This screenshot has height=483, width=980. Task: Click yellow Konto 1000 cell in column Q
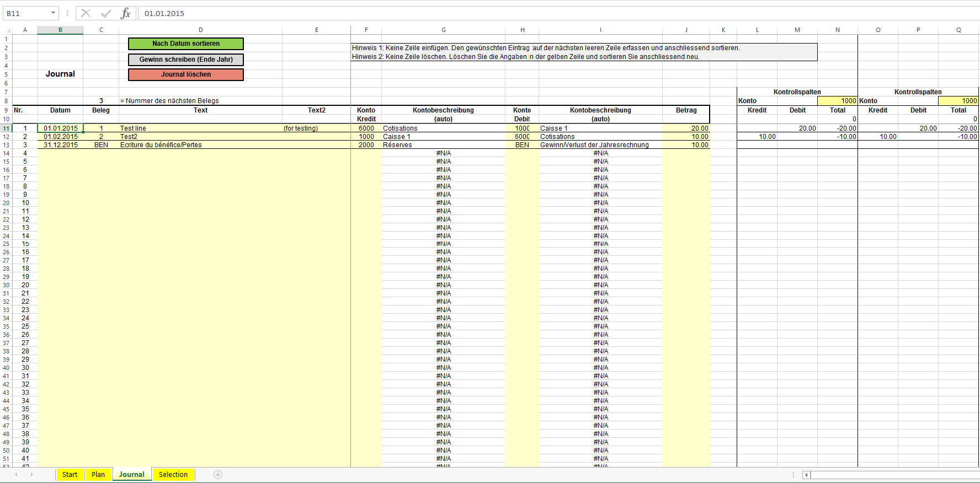click(958, 101)
